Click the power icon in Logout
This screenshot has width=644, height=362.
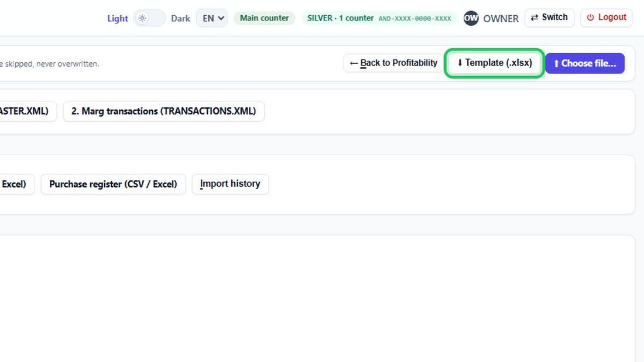point(590,17)
